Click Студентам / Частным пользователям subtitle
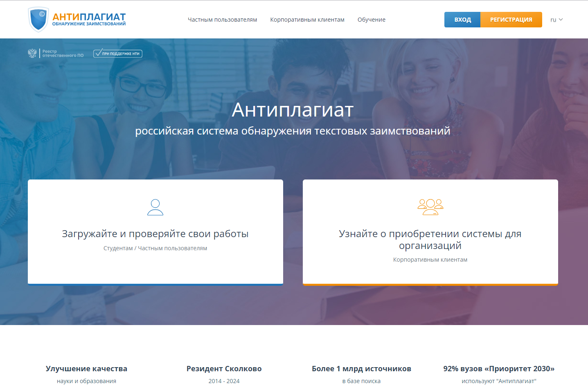The height and width of the screenshot is (388, 588). click(x=155, y=248)
